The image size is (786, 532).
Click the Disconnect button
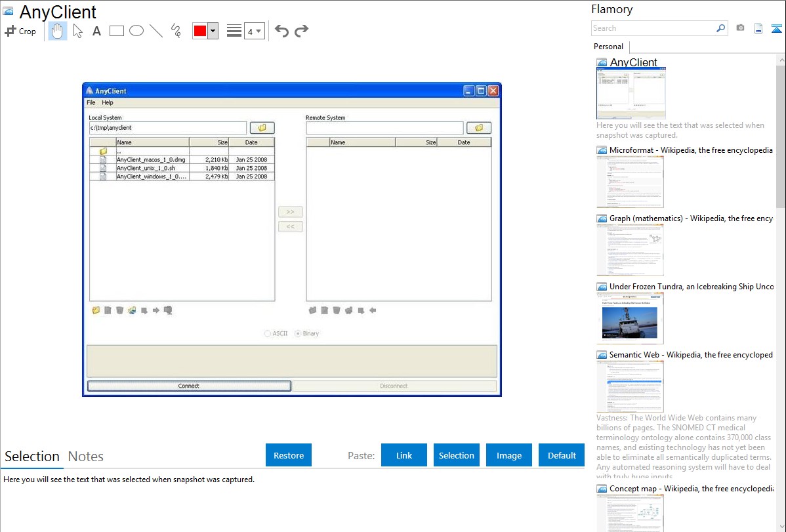click(x=394, y=386)
